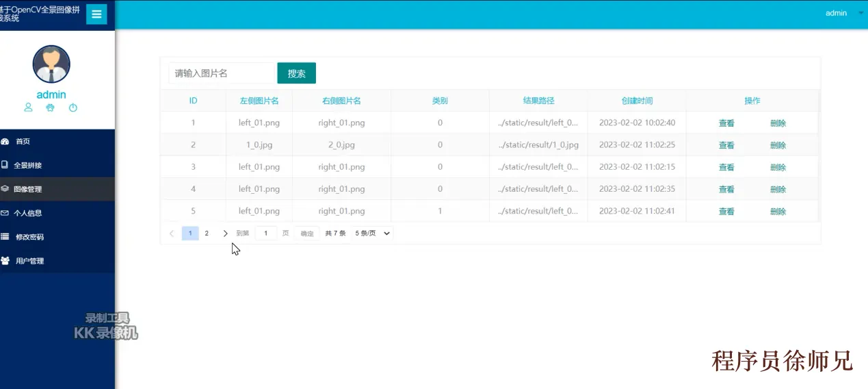
Task: Click 删除 for row ID 3
Action: (x=778, y=167)
